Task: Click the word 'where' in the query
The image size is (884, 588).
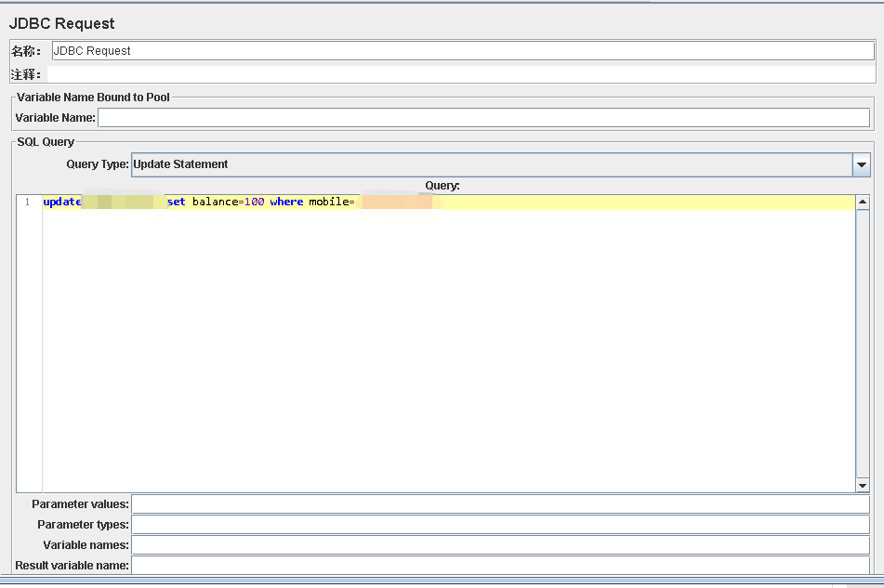Action: [286, 202]
